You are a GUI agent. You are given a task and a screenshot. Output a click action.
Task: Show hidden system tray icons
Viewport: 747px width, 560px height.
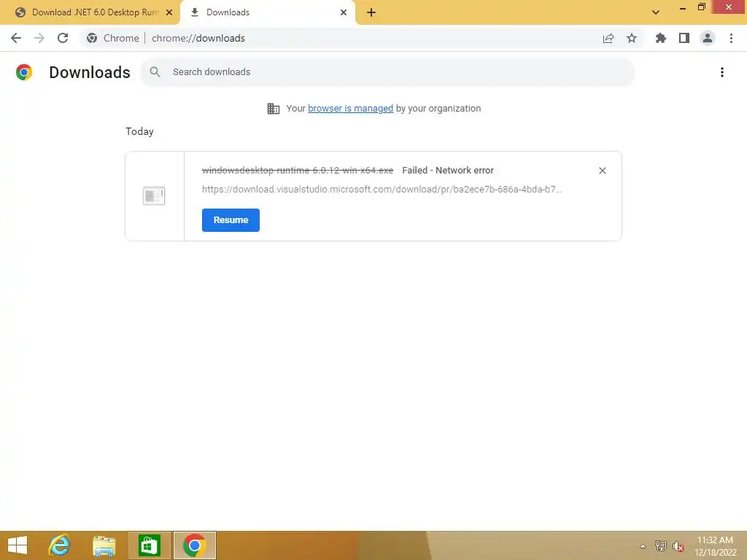click(643, 546)
